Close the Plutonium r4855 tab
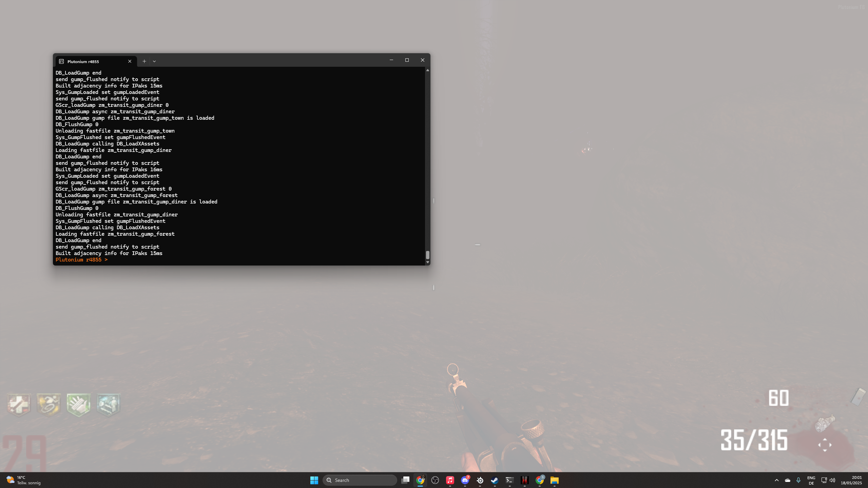The height and width of the screenshot is (488, 868). click(130, 61)
